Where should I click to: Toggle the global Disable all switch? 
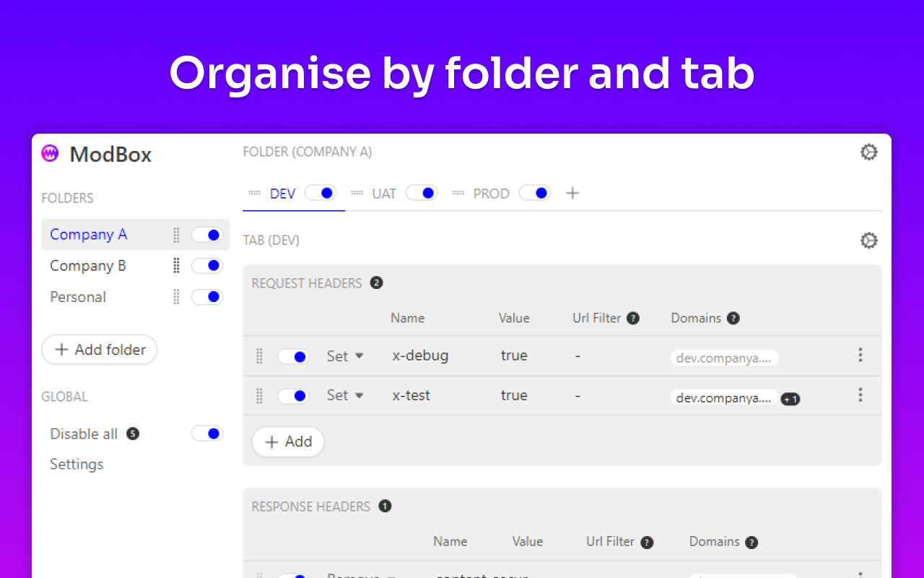click(x=207, y=433)
